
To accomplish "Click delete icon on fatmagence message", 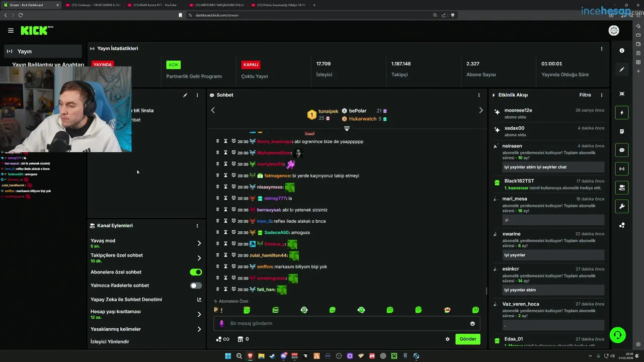I will pos(217,175).
